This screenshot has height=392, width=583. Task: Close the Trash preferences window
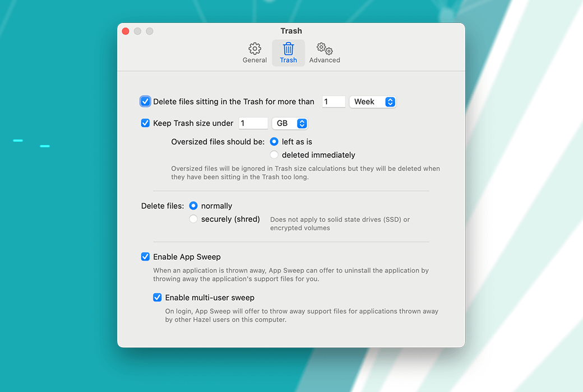tap(126, 31)
